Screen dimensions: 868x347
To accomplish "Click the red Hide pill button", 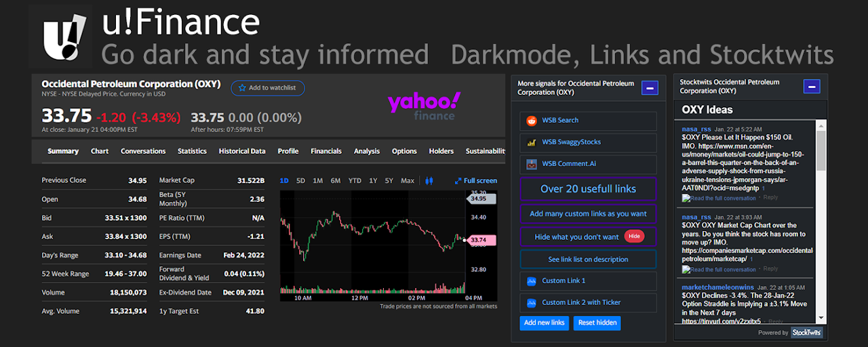I will click(x=634, y=237).
